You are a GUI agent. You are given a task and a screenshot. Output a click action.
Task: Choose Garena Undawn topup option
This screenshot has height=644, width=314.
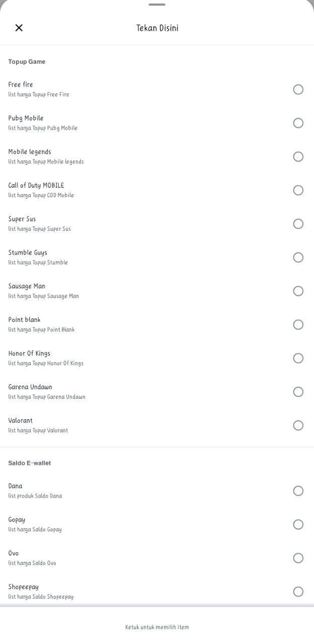tap(298, 392)
